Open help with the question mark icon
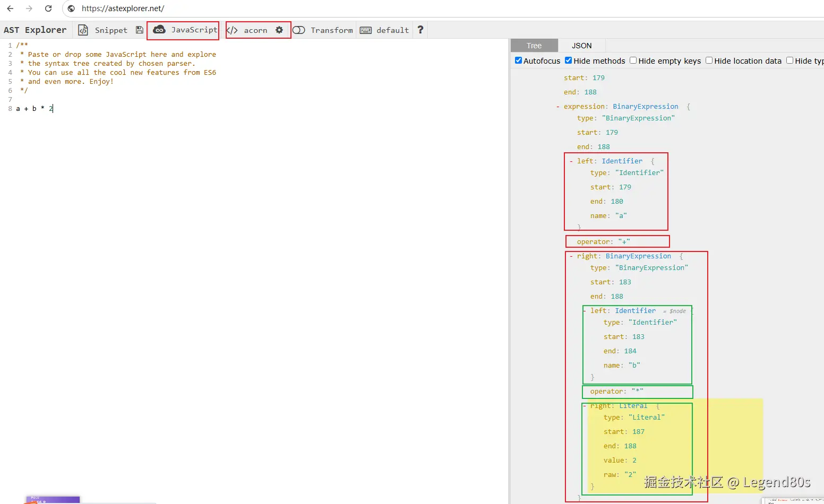The width and height of the screenshot is (824, 504). [420, 30]
